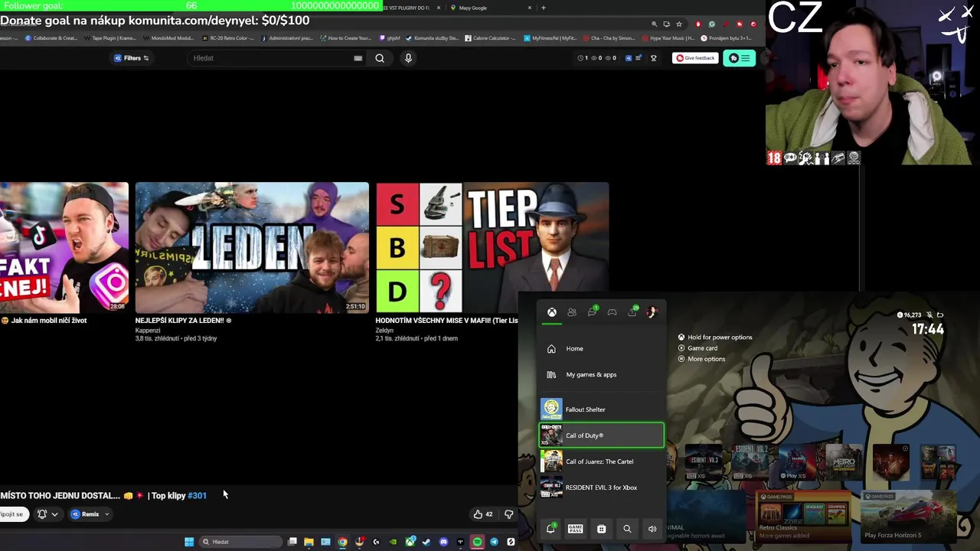
Task: Open the Calorie Calculator bookmark
Action: [x=491, y=37]
